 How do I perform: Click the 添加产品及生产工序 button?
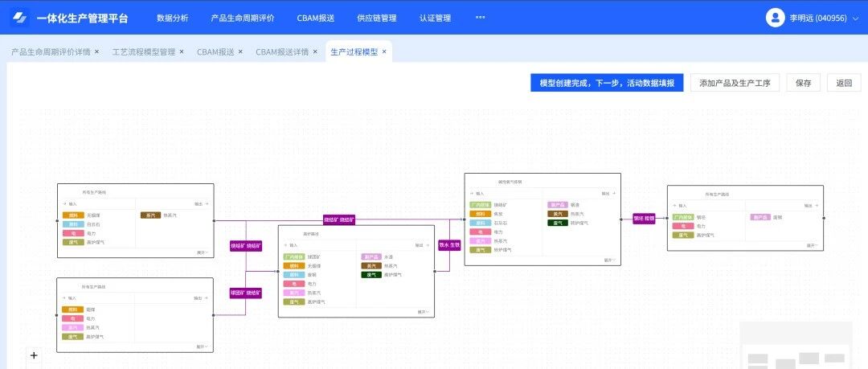[735, 83]
